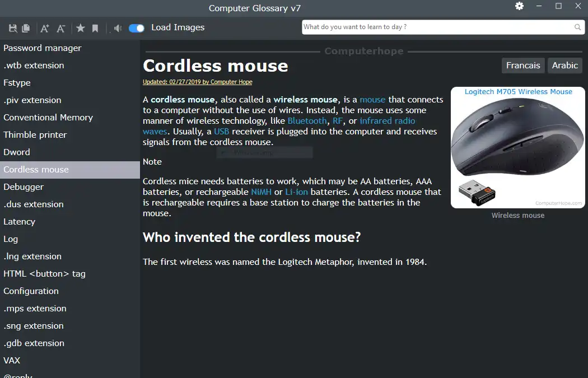This screenshot has width=588, height=378.
Task: Click the 'Who invented the cordless mouse?' heading
Action: [251, 237]
